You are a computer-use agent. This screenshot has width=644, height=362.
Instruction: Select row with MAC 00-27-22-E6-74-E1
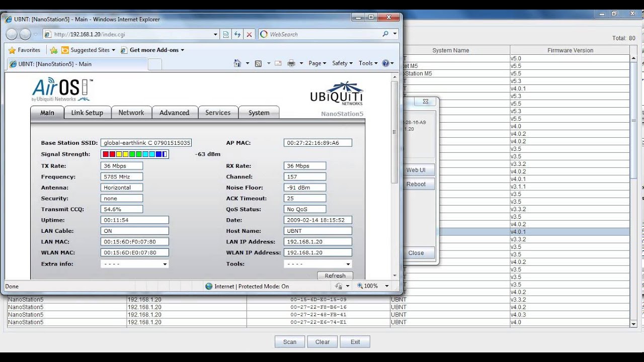pyautogui.click(x=318, y=322)
